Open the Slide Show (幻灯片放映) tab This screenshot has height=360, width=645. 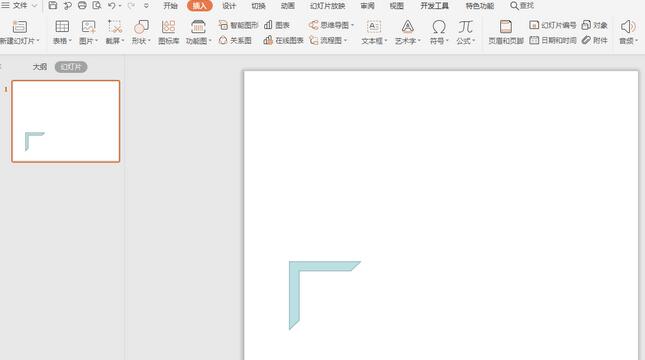(327, 6)
